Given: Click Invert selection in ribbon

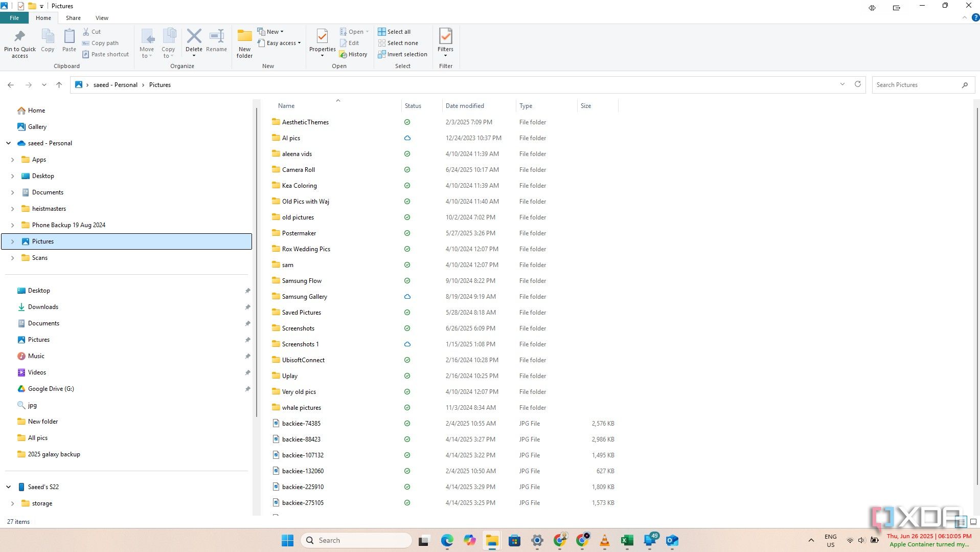Looking at the screenshot, I should [x=402, y=54].
